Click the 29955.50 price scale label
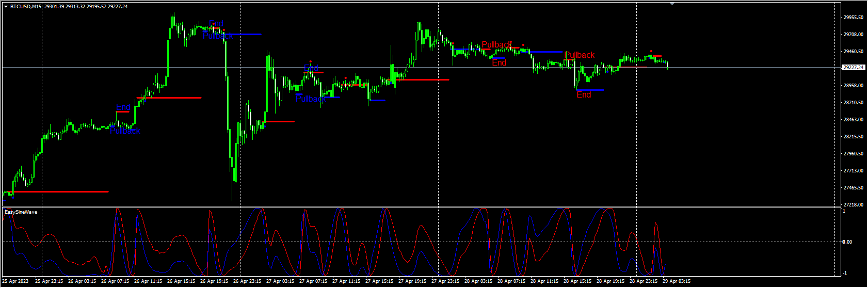This screenshot has width=868, height=288. (853, 18)
